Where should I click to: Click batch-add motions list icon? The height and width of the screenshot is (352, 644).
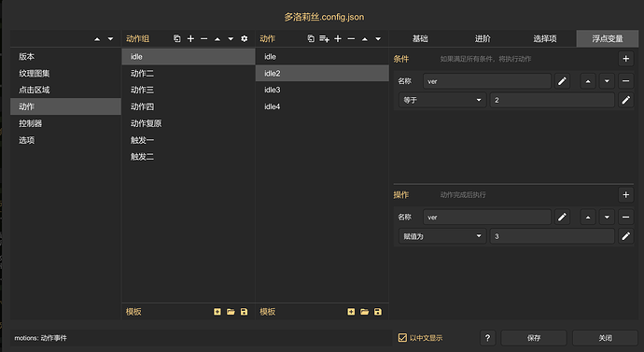[x=324, y=38]
